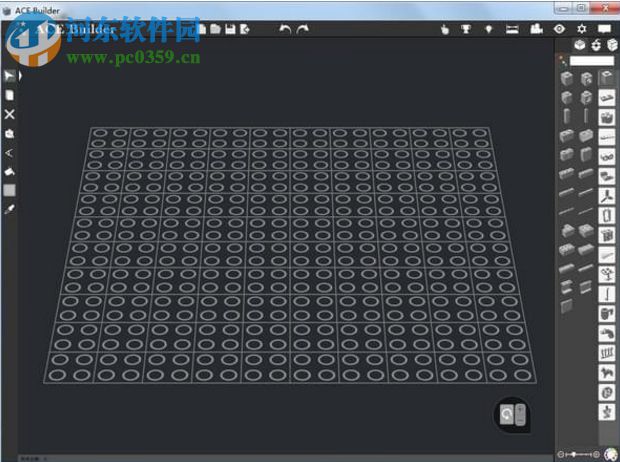This screenshot has width=620, height=462.
Task: Open the fence parts category
Action: (607, 353)
